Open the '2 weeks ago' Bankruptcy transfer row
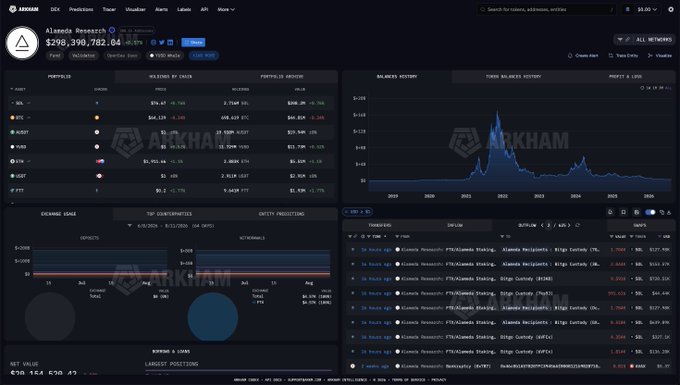680x385 pixels. pyautogui.click(x=510, y=366)
